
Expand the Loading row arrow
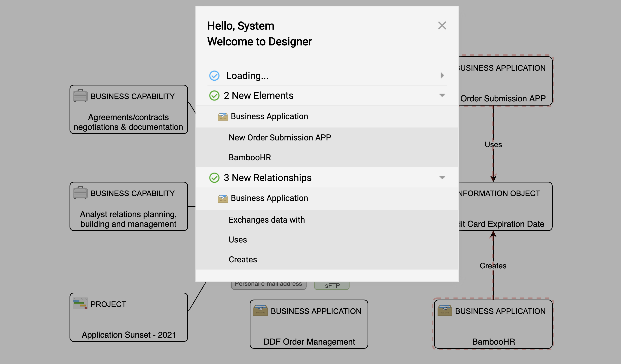pos(442,75)
